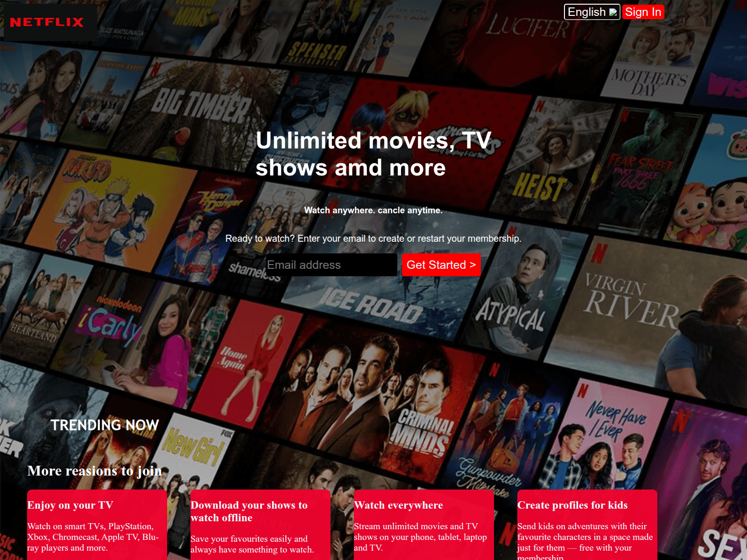The height and width of the screenshot is (560, 747).
Task: Focus the Email address field
Action: click(331, 265)
